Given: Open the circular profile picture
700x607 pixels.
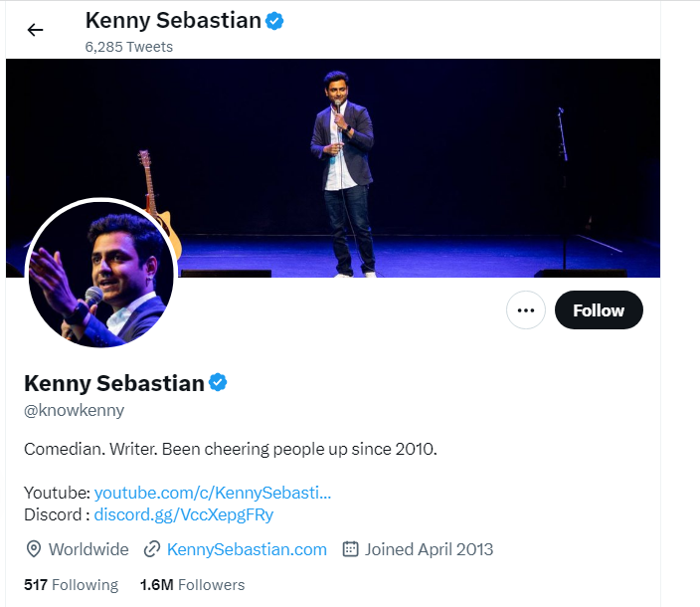Looking at the screenshot, I should 100,274.
